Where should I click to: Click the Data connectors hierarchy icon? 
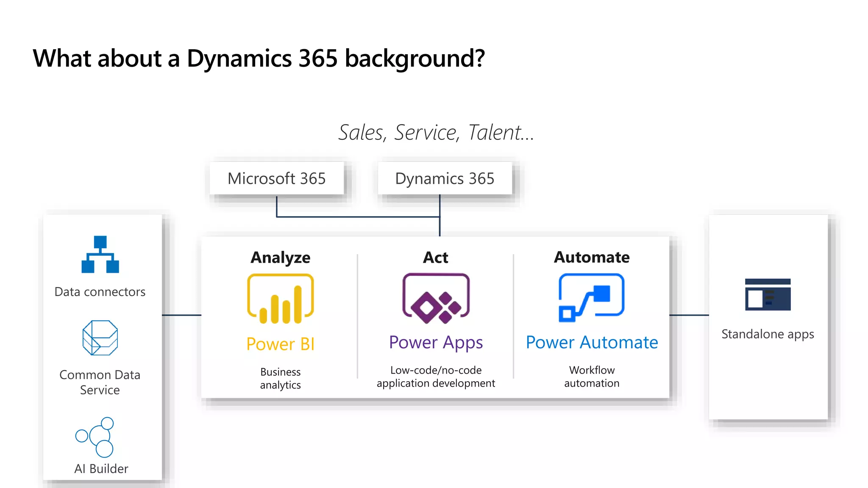[x=100, y=254]
